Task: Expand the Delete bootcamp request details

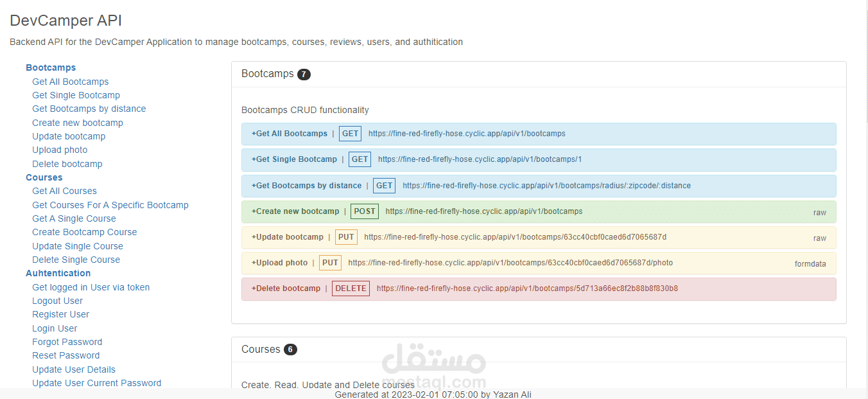Action: point(287,288)
